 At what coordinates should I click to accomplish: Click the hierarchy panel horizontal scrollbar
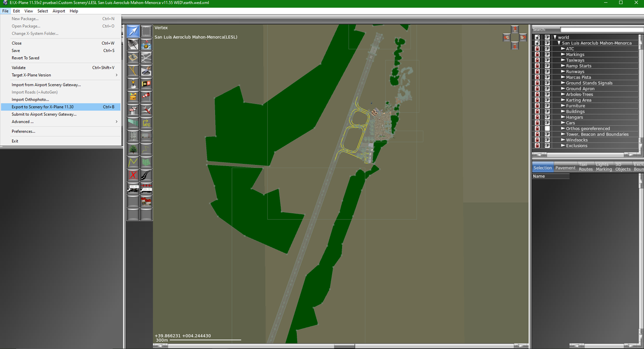tap(586, 154)
